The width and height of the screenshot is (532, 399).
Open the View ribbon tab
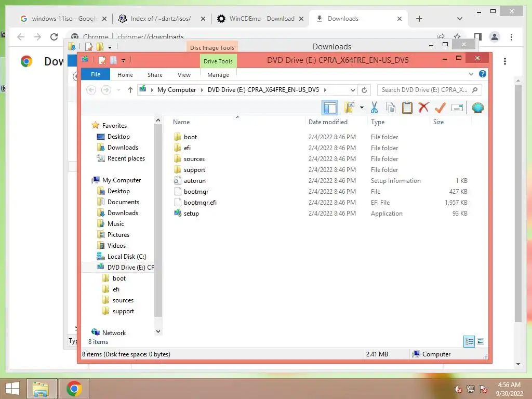184,75
